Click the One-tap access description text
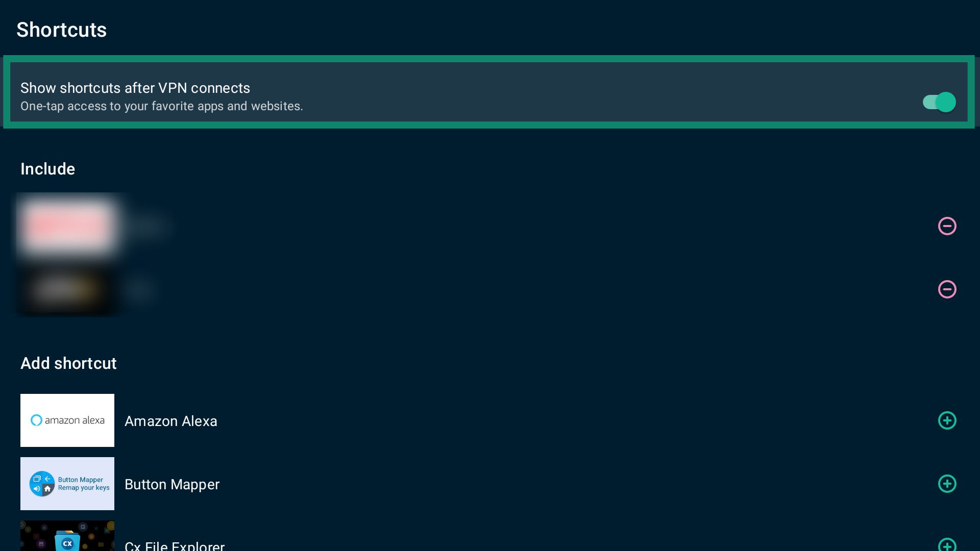 tap(162, 106)
